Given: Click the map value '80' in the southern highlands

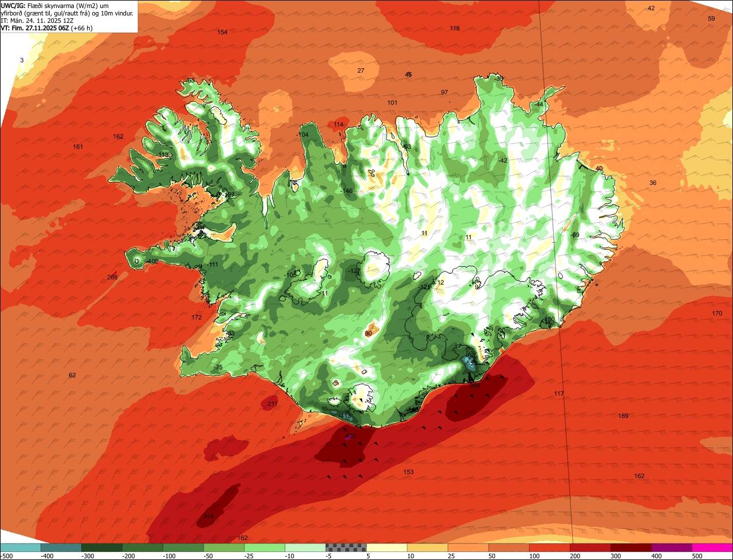Looking at the screenshot, I should pos(368,333).
